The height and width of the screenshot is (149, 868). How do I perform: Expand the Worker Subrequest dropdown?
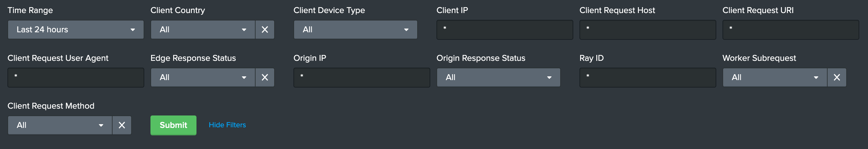[774, 77]
